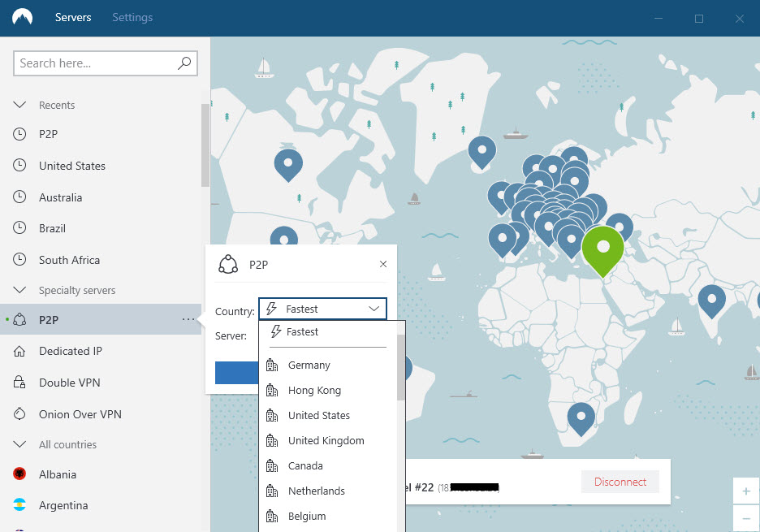
Task: Click clock icon beside recent Brazil
Action: point(19,228)
